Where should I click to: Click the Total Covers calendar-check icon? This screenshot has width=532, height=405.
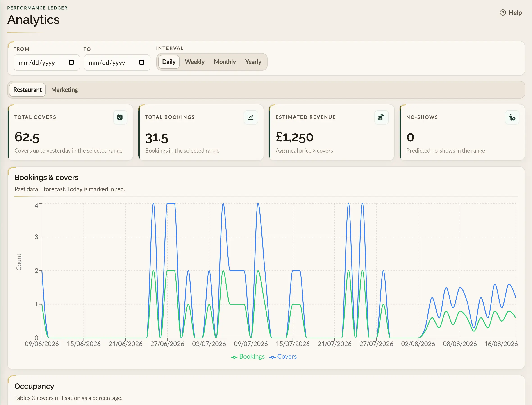point(120,117)
